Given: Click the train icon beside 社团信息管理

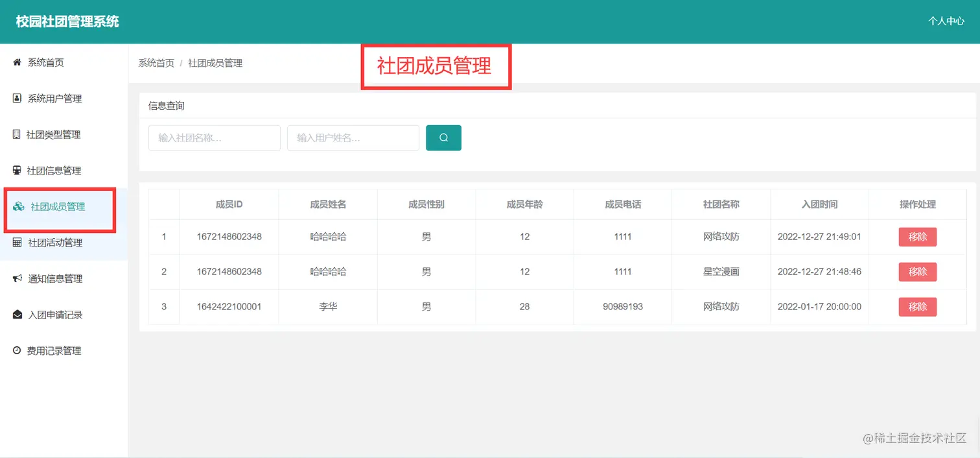Looking at the screenshot, I should (x=17, y=171).
